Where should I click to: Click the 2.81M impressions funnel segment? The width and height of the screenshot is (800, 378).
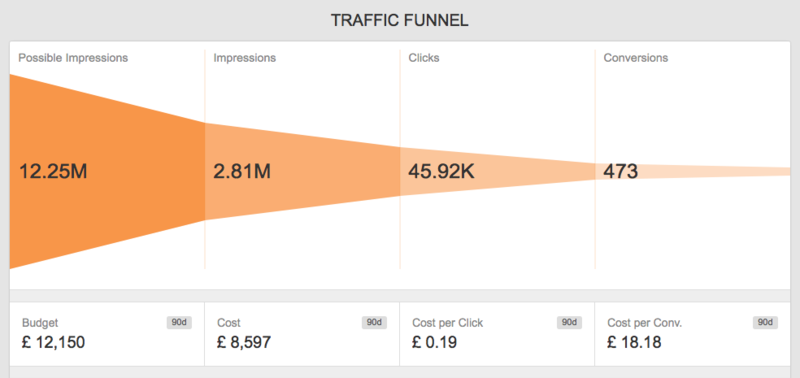pyautogui.click(x=303, y=171)
